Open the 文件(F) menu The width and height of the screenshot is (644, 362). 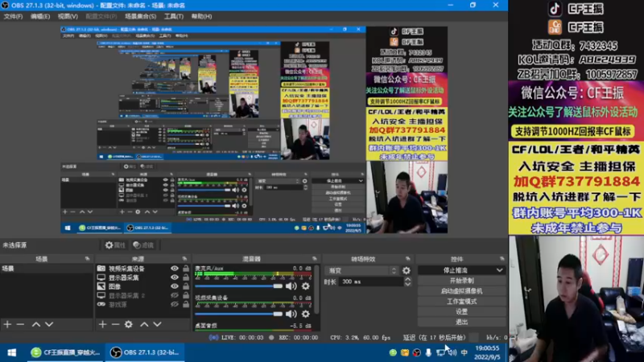tap(13, 16)
